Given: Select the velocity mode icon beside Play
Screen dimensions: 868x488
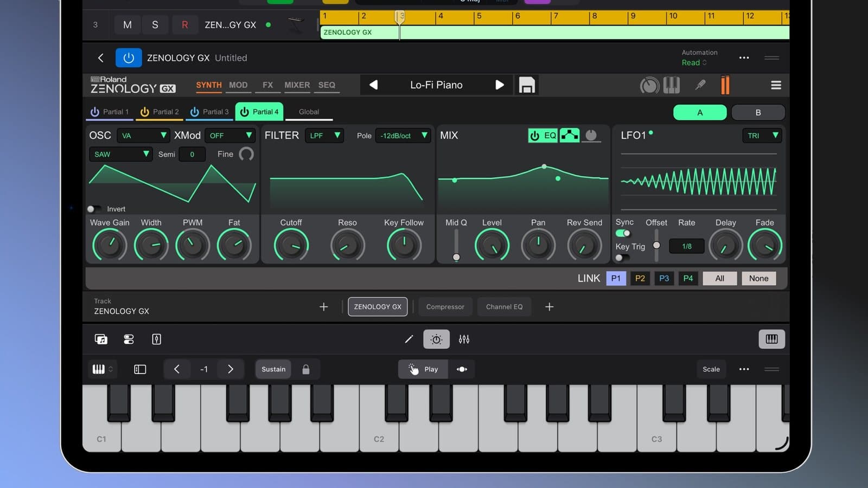Looking at the screenshot, I should click(x=462, y=369).
